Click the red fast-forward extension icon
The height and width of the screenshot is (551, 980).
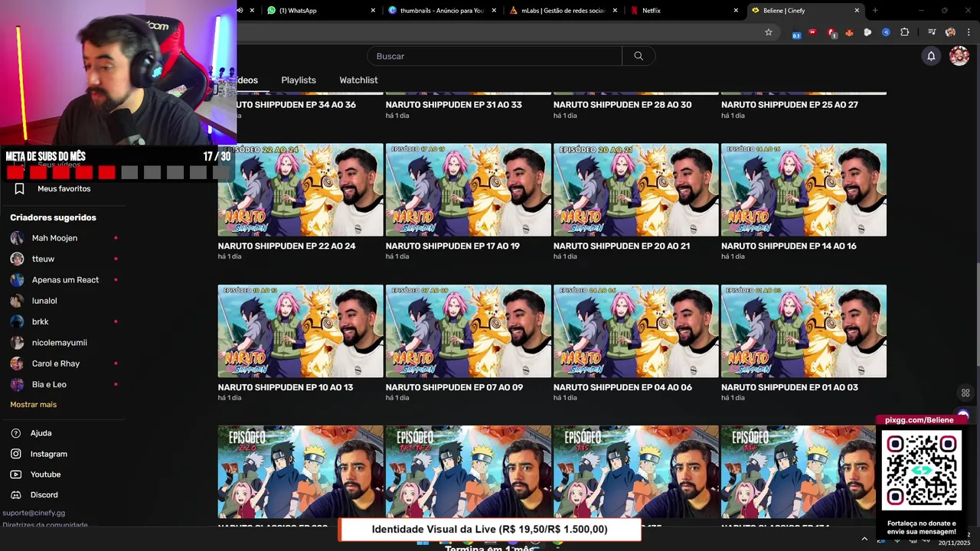[812, 32]
